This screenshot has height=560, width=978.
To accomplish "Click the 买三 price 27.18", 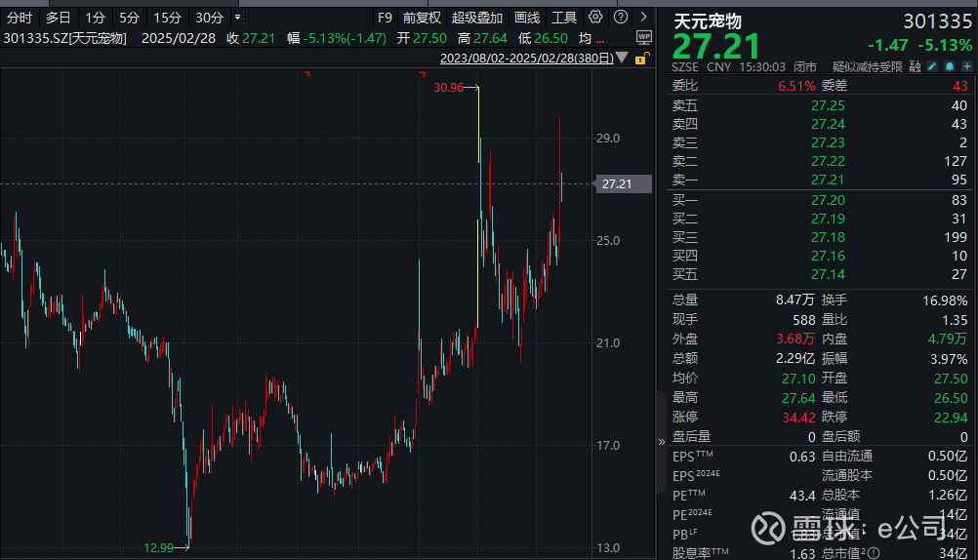I will click(x=828, y=237).
